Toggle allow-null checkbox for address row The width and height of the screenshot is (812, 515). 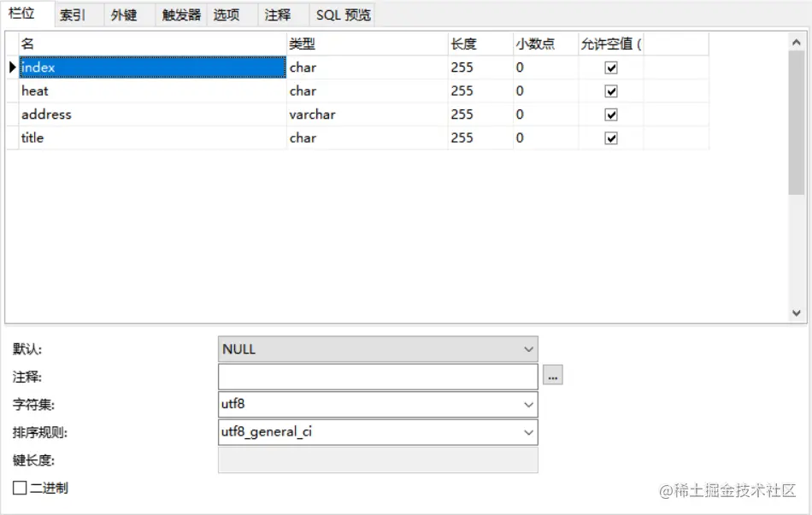click(x=611, y=114)
